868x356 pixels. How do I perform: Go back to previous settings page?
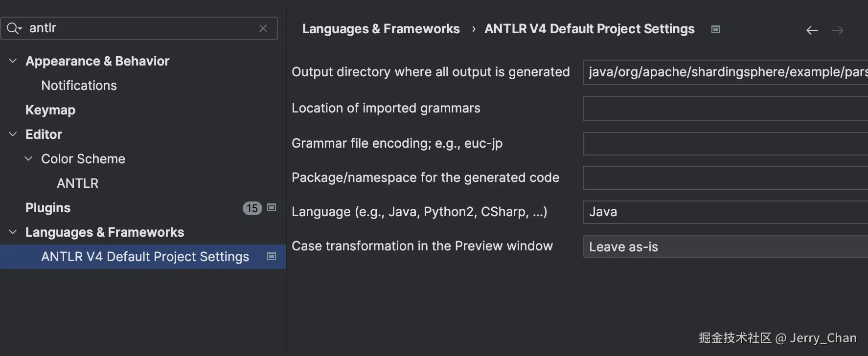[812, 30]
